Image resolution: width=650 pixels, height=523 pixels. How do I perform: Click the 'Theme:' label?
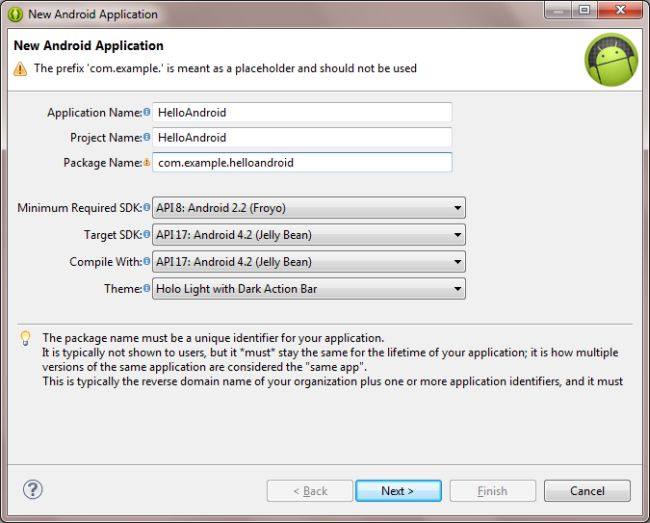point(123,288)
